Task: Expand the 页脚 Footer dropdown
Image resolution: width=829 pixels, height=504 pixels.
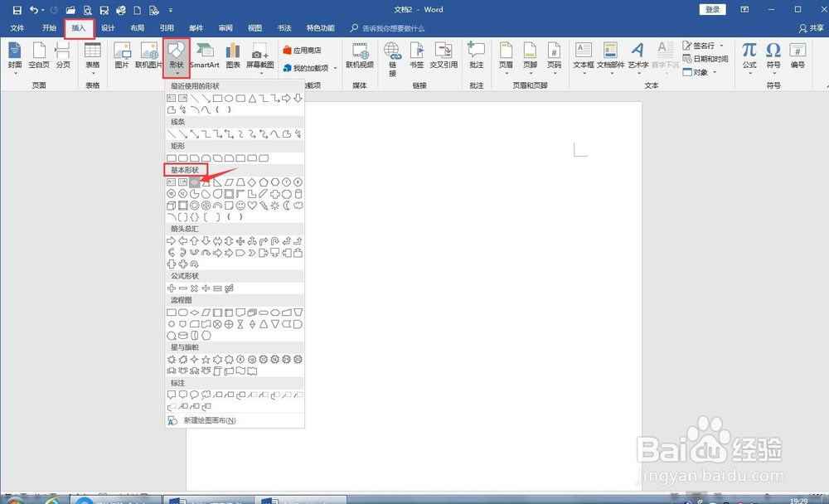Action: tap(530, 73)
